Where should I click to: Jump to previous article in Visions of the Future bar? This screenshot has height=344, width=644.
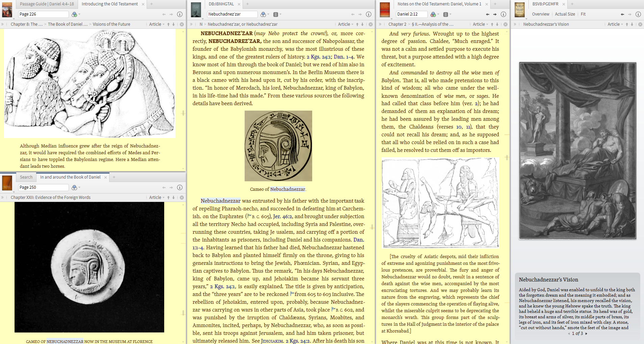(168, 24)
